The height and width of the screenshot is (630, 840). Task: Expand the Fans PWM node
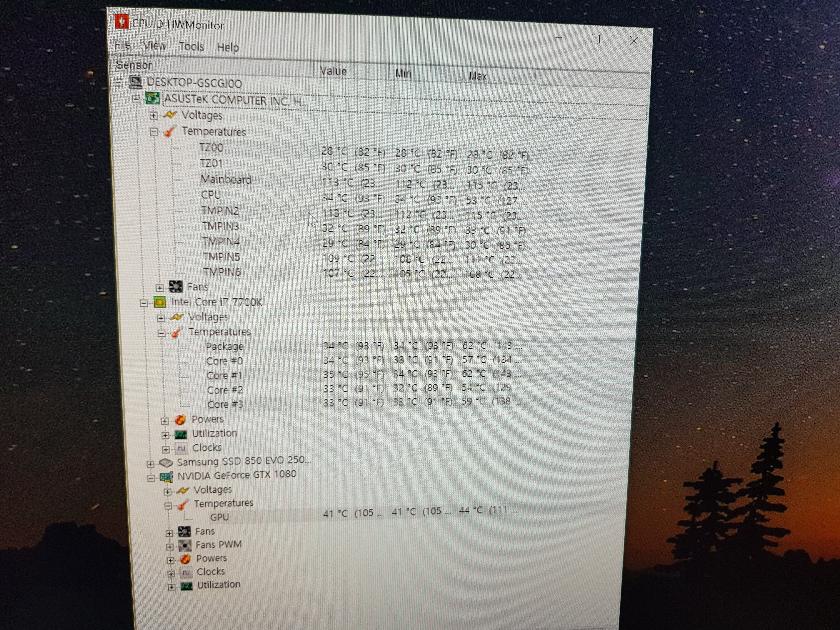tap(170, 547)
